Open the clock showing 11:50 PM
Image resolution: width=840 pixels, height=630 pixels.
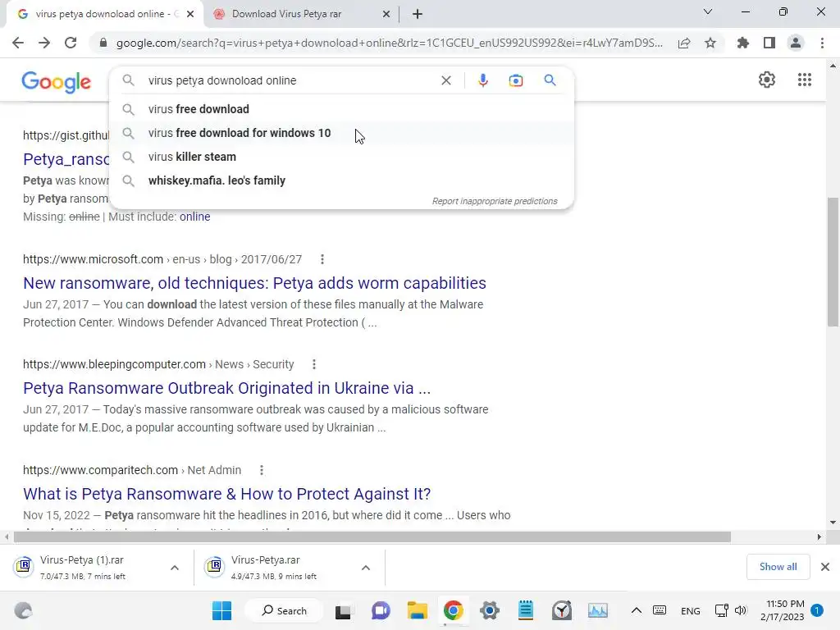tap(782, 610)
